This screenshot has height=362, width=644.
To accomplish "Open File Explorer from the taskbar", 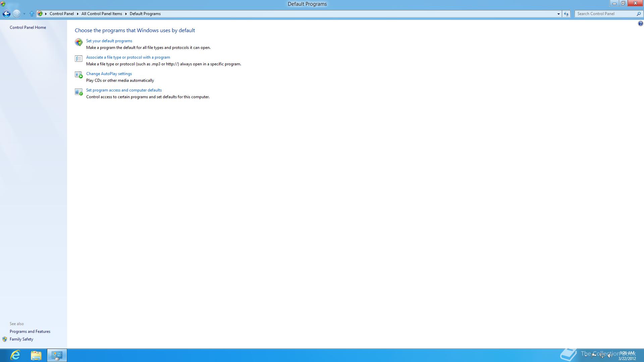I will click(36, 355).
